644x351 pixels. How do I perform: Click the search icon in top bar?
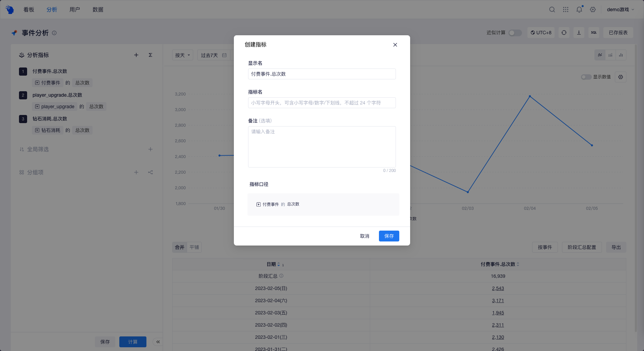tap(552, 9)
